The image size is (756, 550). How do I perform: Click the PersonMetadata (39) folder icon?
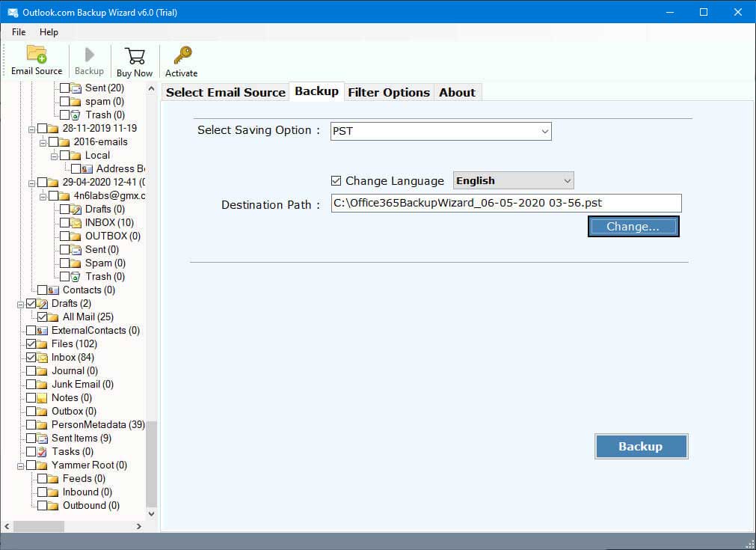click(x=43, y=425)
